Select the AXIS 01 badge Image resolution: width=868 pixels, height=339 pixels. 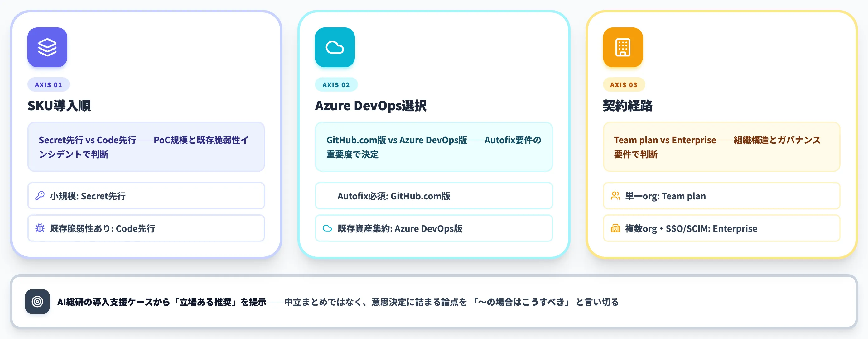[x=49, y=85]
